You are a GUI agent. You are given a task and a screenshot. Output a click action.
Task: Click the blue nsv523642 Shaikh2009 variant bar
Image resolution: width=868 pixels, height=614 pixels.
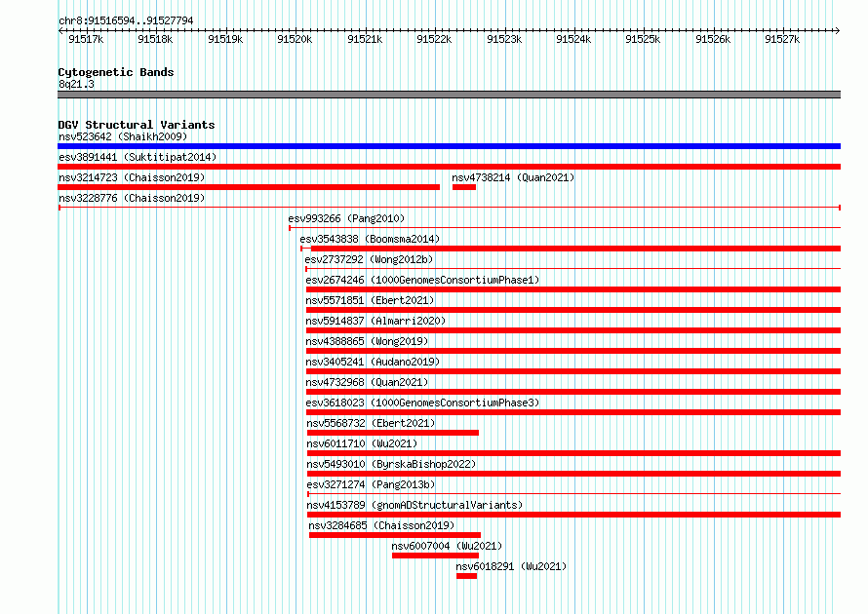click(449, 146)
